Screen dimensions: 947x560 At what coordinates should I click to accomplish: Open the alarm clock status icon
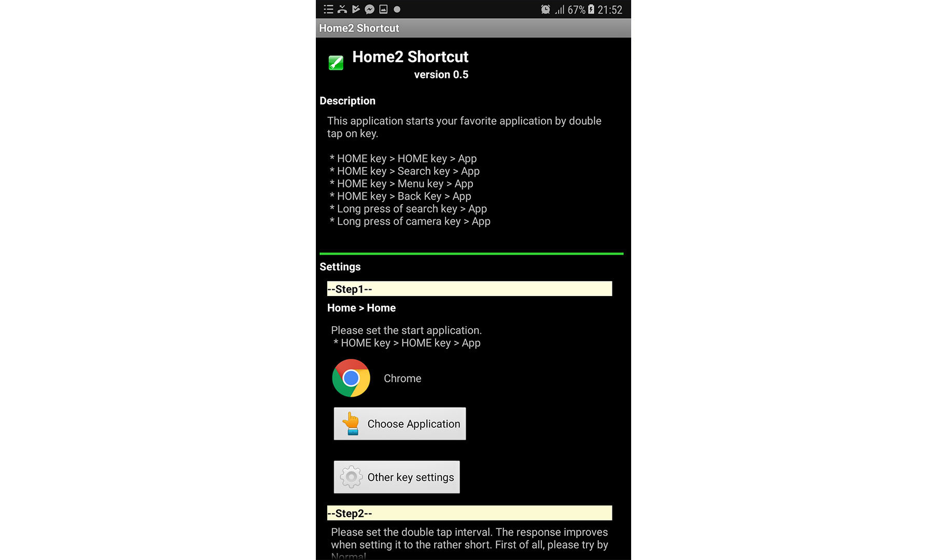tap(545, 9)
